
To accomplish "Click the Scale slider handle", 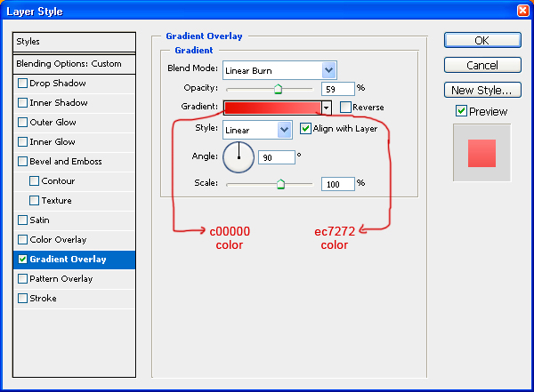I will (x=280, y=184).
